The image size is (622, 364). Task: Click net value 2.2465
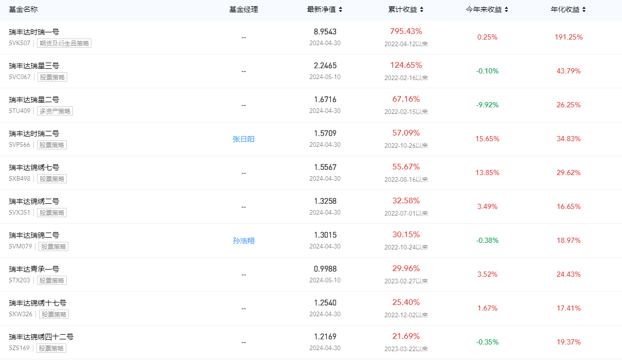(x=325, y=66)
